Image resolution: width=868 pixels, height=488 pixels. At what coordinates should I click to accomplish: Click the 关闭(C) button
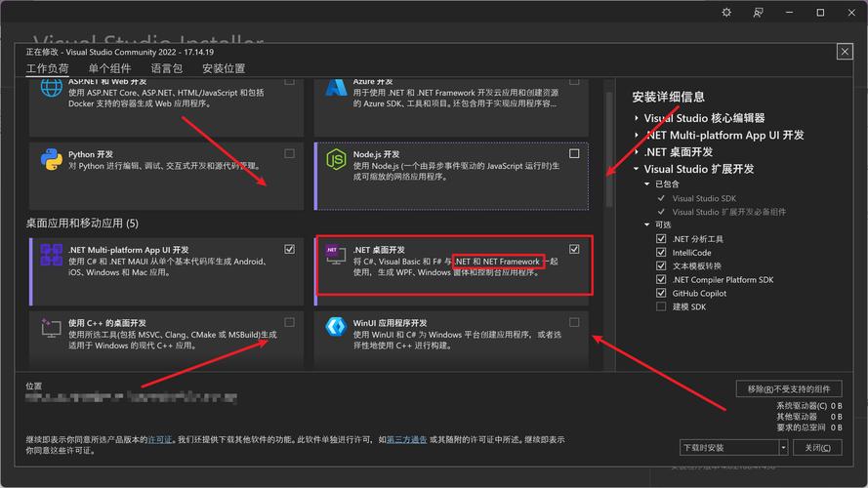[817, 448]
